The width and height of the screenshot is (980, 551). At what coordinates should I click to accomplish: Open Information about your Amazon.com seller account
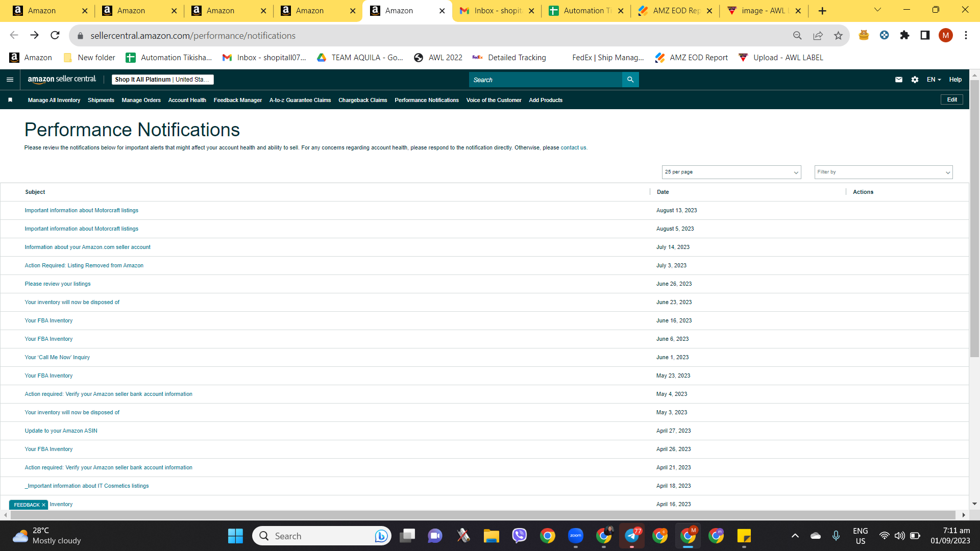click(x=88, y=247)
